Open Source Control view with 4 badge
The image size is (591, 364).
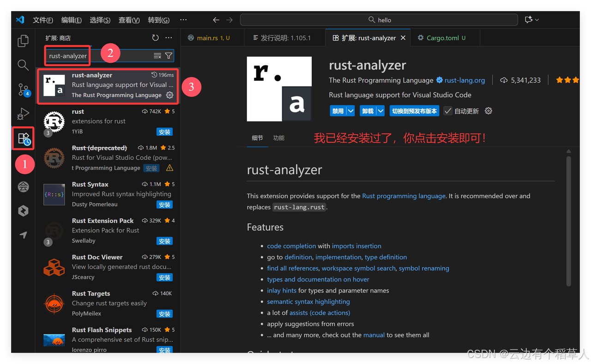(x=23, y=90)
